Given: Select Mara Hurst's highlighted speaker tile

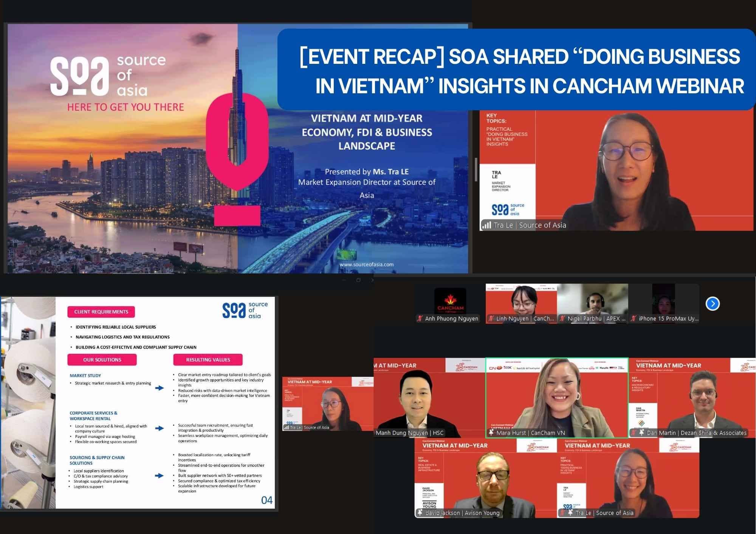Looking at the screenshot, I should (557, 398).
